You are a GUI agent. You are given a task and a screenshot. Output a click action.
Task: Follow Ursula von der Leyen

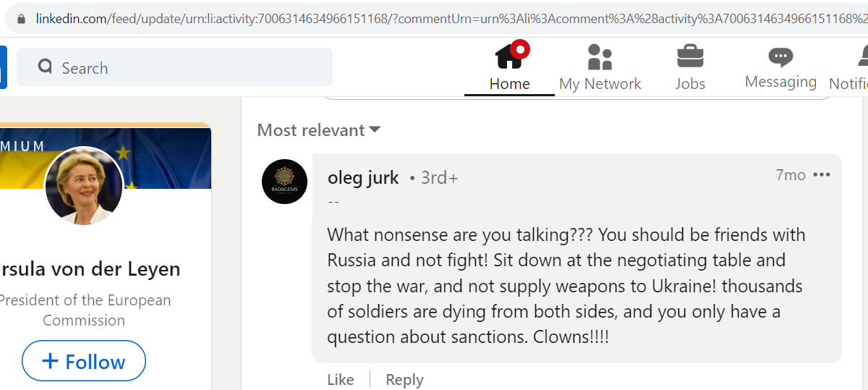point(84,361)
